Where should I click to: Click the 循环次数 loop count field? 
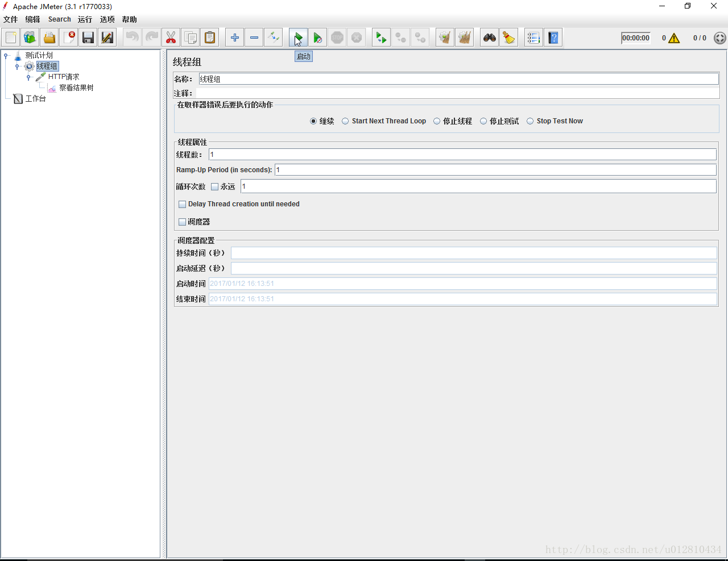click(478, 186)
